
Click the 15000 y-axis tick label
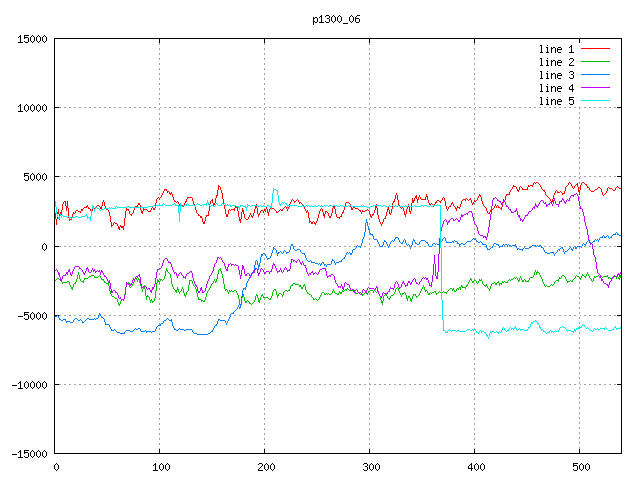click(32, 39)
